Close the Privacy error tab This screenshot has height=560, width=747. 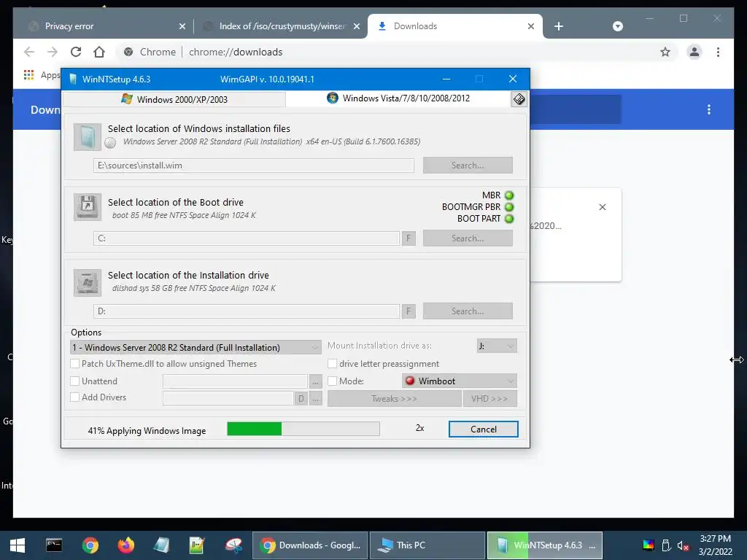[x=182, y=26]
